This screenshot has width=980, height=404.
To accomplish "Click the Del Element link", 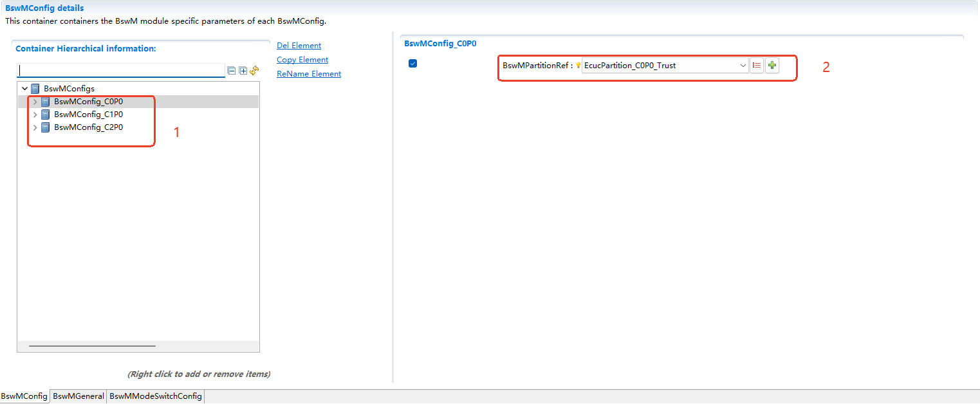I will [299, 45].
